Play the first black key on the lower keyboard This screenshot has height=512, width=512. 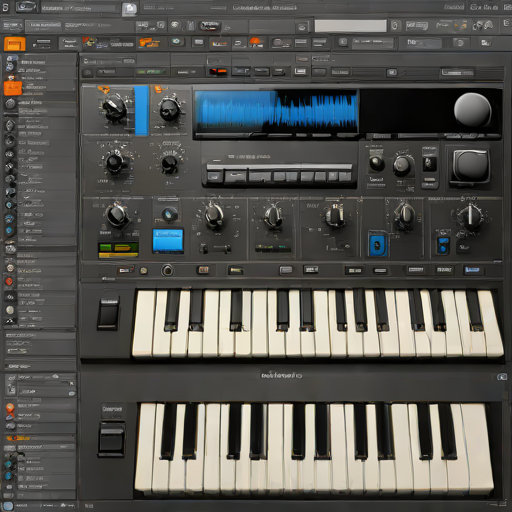168,431
